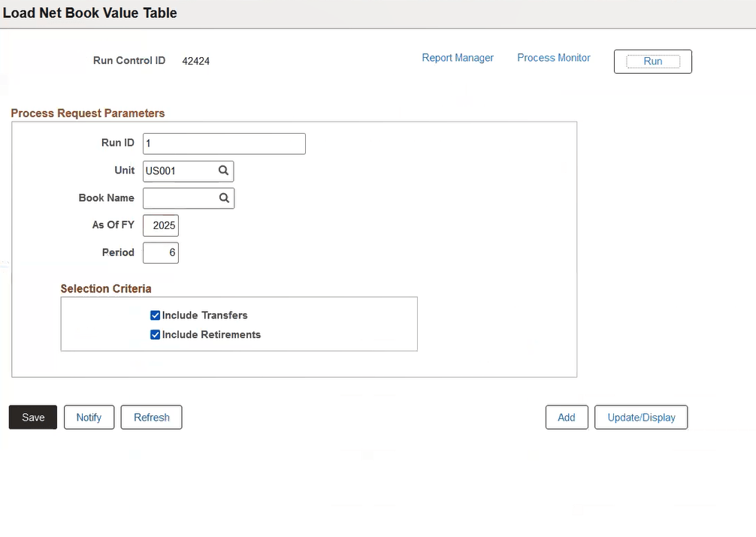Uncheck the Include Transfers checkbox
Image resolution: width=756 pixels, height=537 pixels.
click(155, 315)
